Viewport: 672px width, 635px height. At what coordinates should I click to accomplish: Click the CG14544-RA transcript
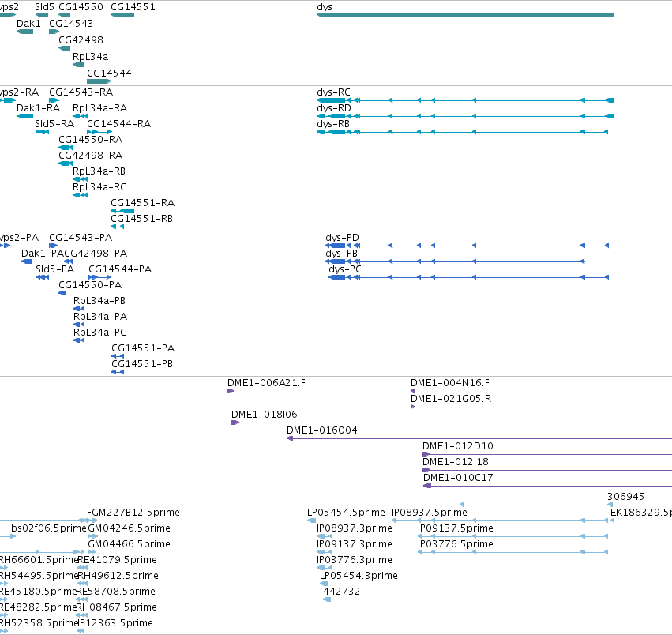(99, 132)
